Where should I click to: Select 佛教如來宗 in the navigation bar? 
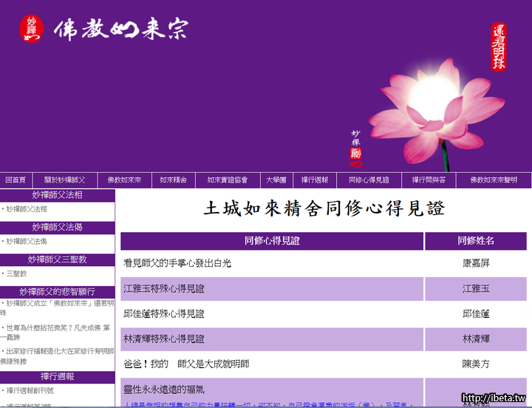(x=124, y=180)
